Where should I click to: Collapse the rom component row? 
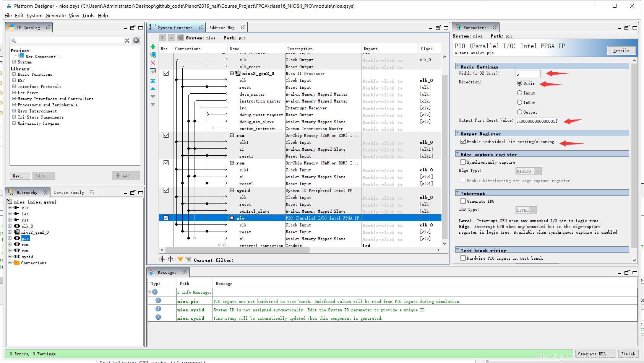coord(232,163)
